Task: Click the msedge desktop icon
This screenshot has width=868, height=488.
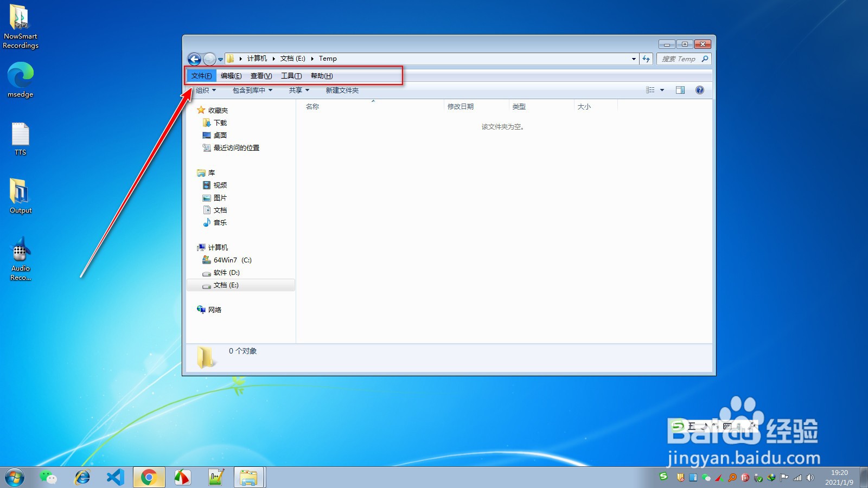Action: click(21, 80)
